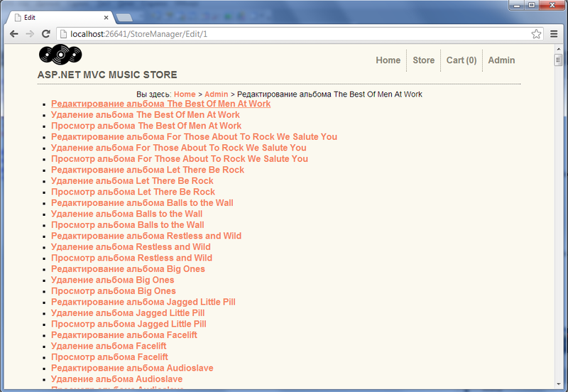
Task: Open Cart (0) in navigation
Action: (461, 60)
